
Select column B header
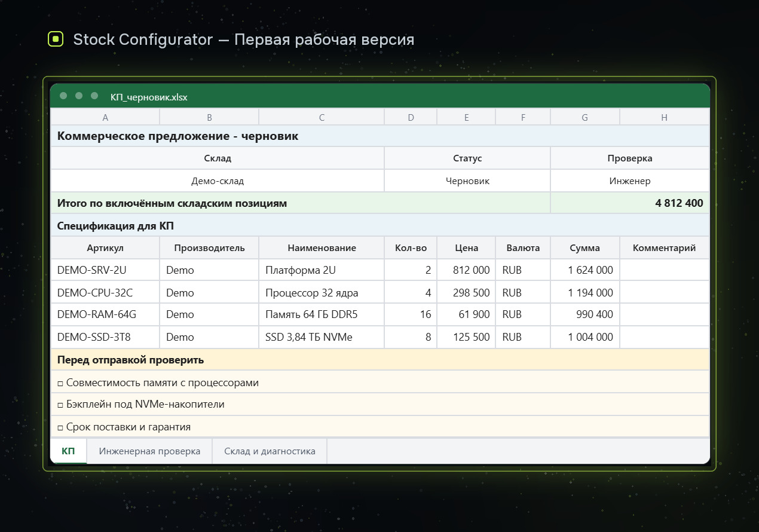[x=209, y=117]
